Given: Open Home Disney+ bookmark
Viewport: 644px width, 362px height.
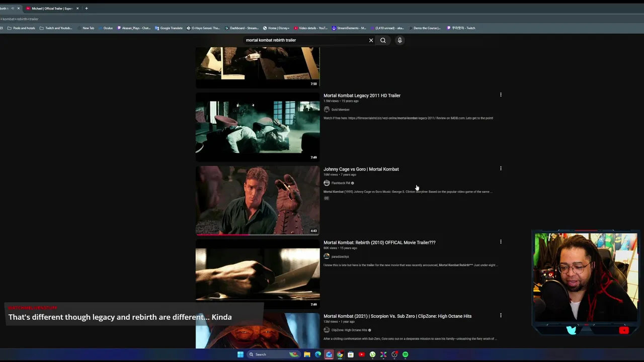Looking at the screenshot, I should [276, 28].
